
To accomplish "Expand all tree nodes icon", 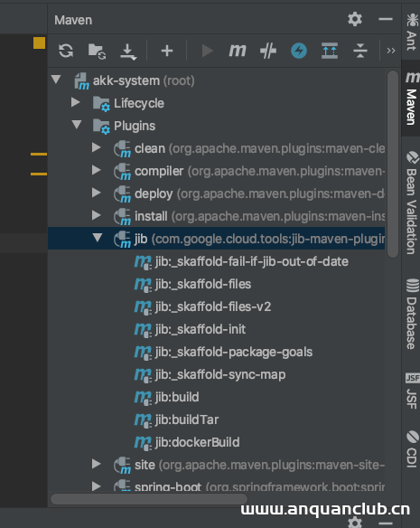I will pos(330,51).
